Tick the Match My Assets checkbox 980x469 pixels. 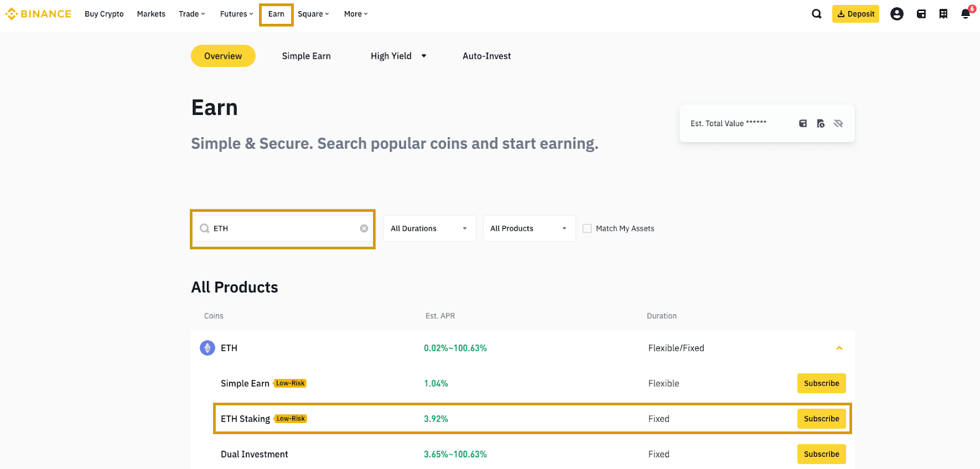coord(587,228)
